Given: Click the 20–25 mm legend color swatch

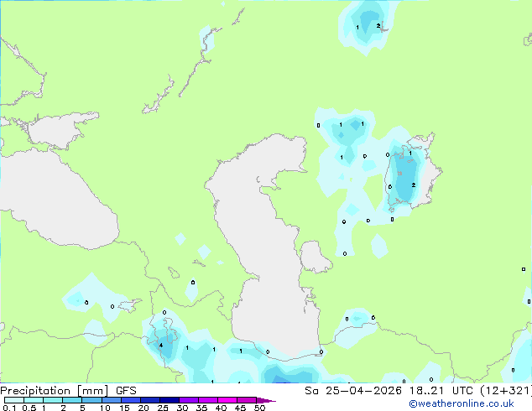Looking at the screenshot, I should (x=150, y=400).
